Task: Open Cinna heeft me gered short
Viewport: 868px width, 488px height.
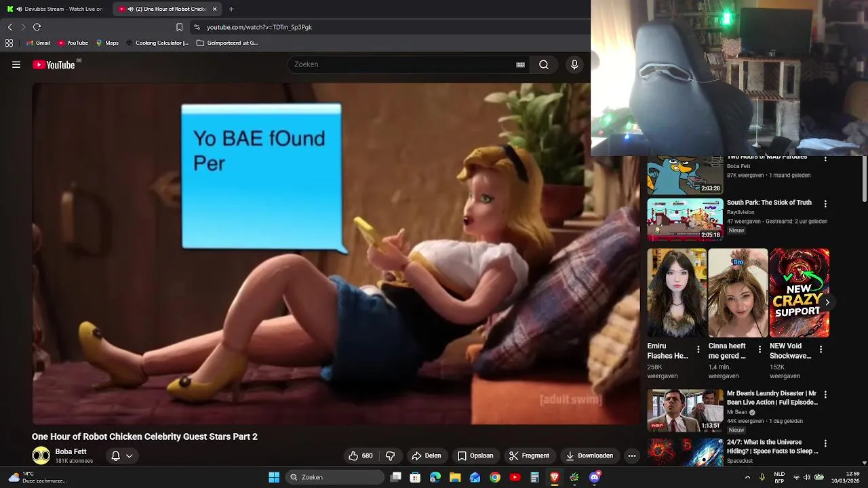Action: (x=738, y=293)
